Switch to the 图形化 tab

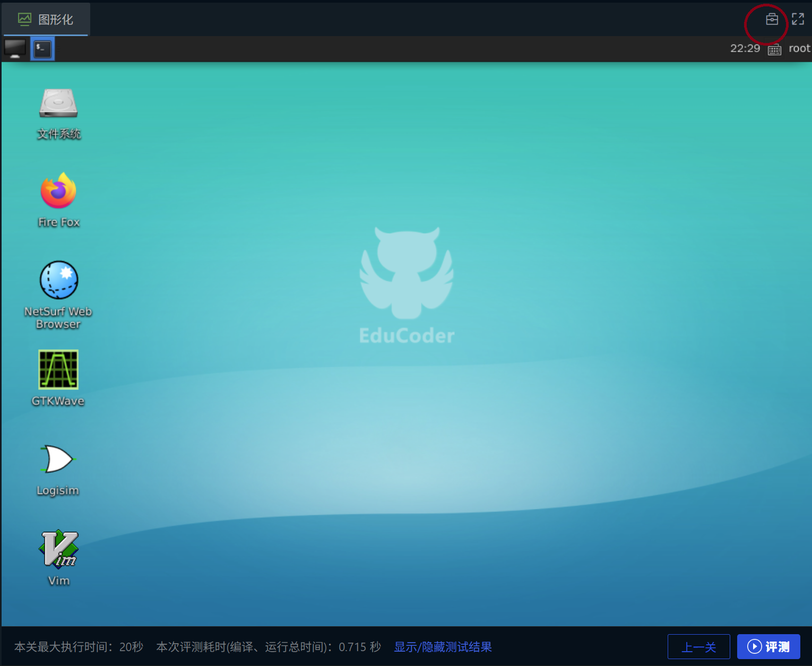tap(46, 20)
